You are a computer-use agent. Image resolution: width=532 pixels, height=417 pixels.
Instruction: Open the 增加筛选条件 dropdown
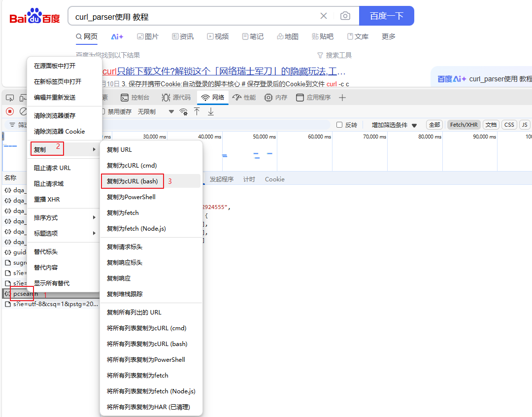(x=394, y=125)
